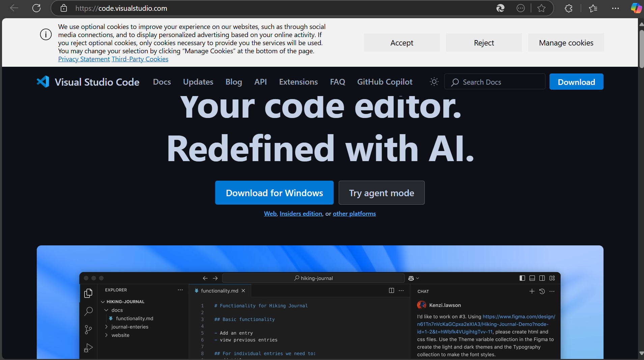Follow the Web link
This screenshot has height=360, width=644.
pyautogui.click(x=270, y=214)
